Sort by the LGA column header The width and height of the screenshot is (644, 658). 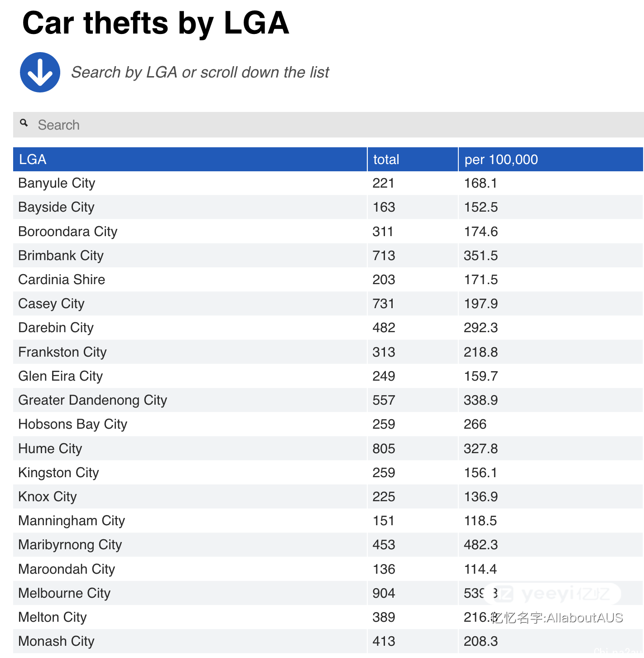click(190, 159)
